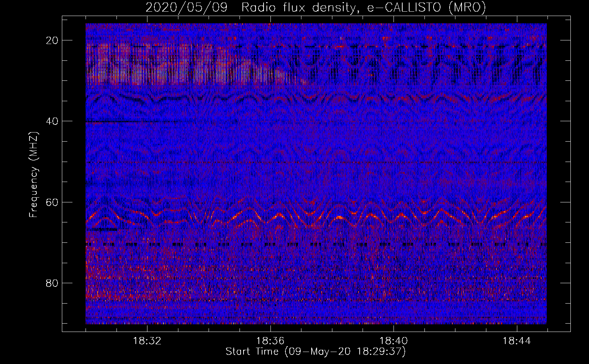The height and width of the screenshot is (364, 589).
Task: Click the 'Frequency (MHZ)' axis label
Action: [x=33, y=175]
